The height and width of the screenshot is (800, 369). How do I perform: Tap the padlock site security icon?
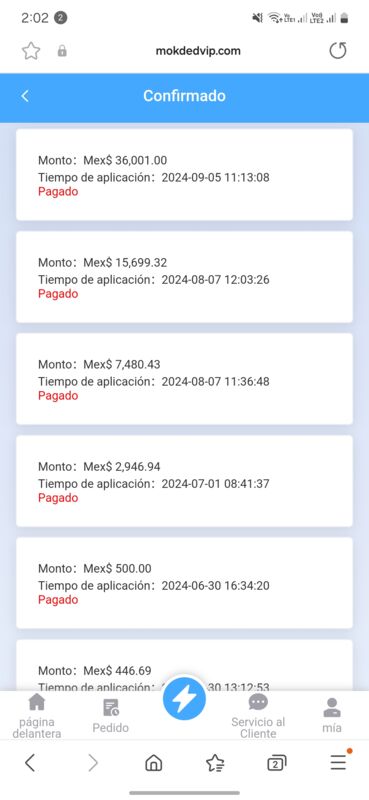click(62, 51)
